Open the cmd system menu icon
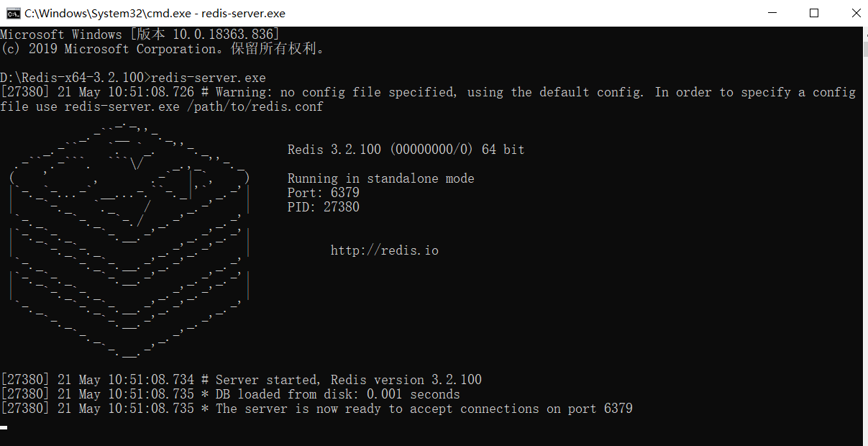 point(13,13)
